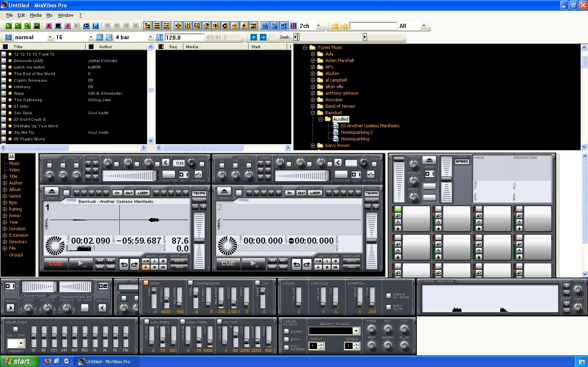This screenshot has width=588, height=367.
Task: Open the 2ch channels dropdown
Action: click(318, 26)
